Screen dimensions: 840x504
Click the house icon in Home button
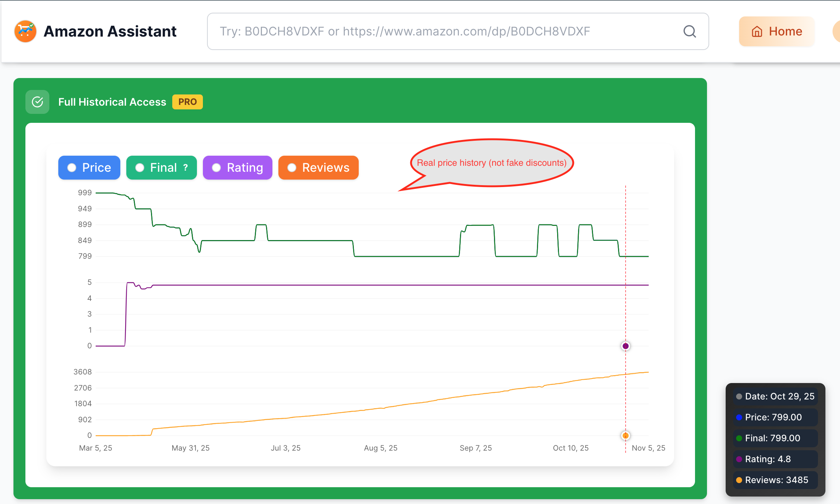pos(757,32)
